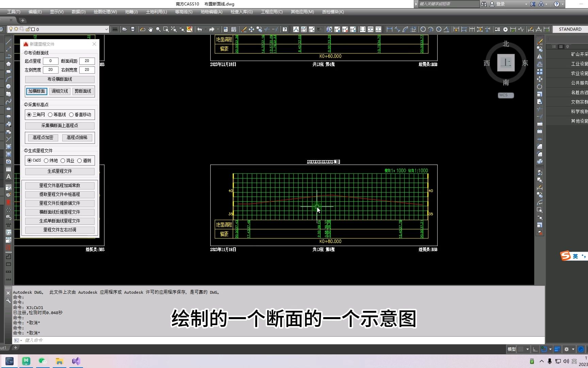Select the 纬地 format radio option

(46, 160)
